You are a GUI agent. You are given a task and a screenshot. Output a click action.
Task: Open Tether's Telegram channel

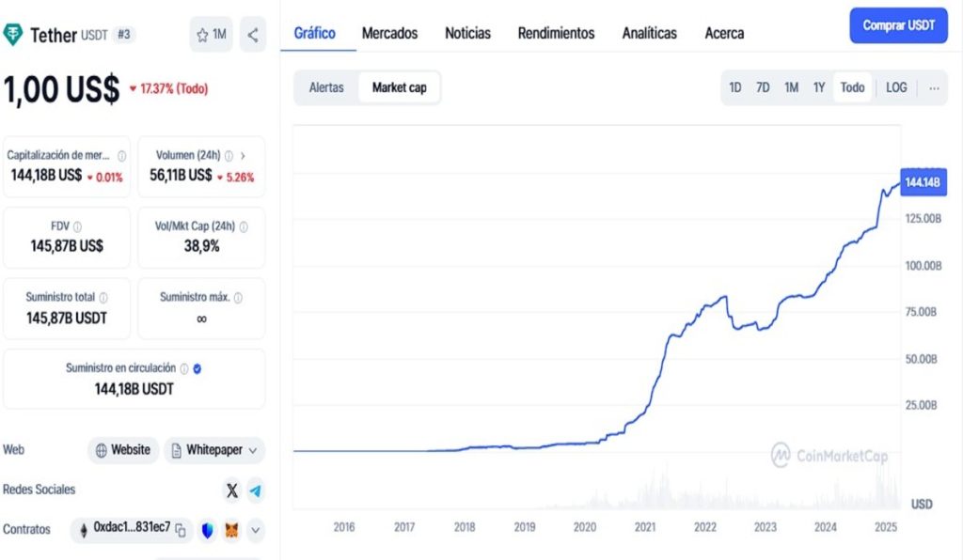255,490
